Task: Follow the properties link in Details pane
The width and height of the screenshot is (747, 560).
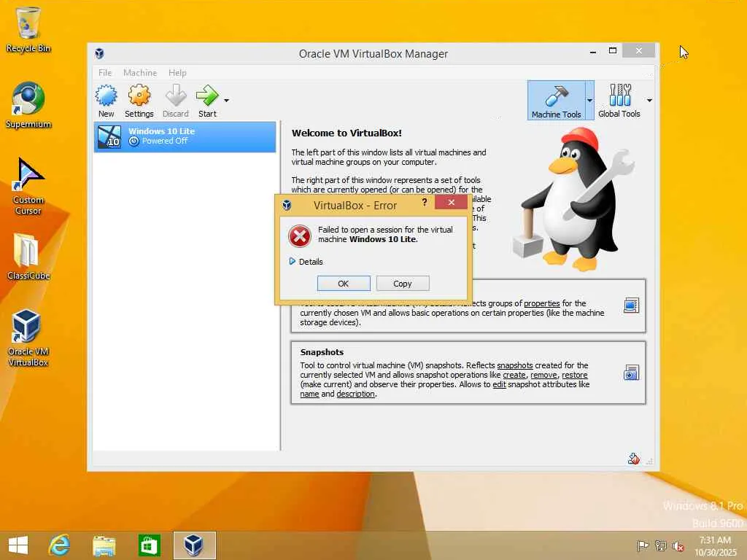Action: 542,303
